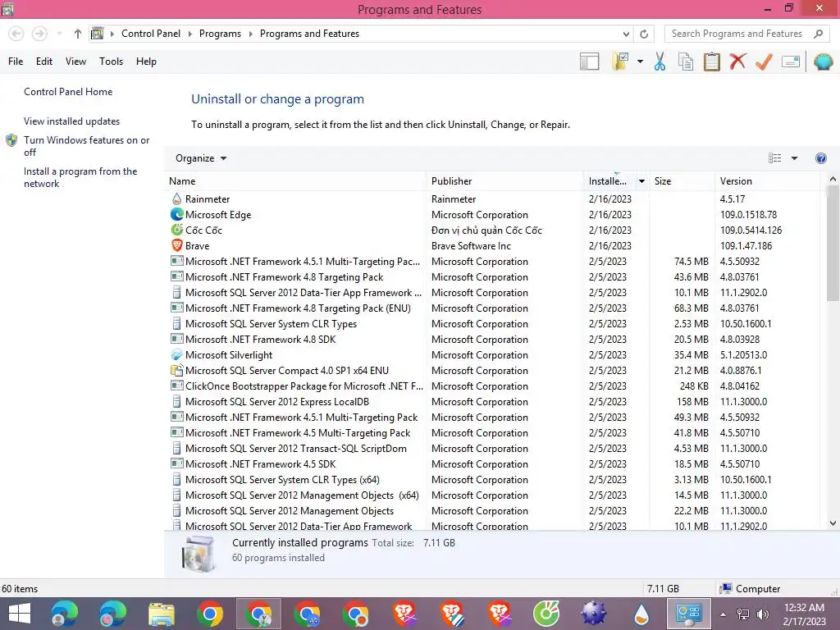Viewport: 840px width, 630px height.
Task: Click the orange checkmark Properties icon
Action: point(764,62)
